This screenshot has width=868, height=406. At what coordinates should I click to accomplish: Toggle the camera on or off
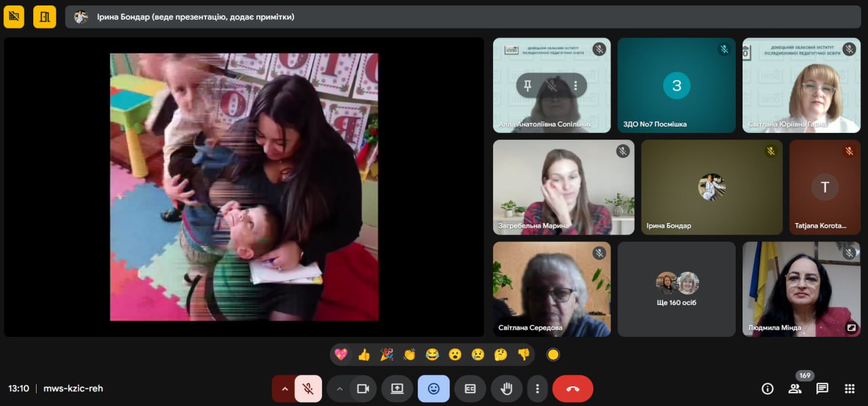(363, 388)
